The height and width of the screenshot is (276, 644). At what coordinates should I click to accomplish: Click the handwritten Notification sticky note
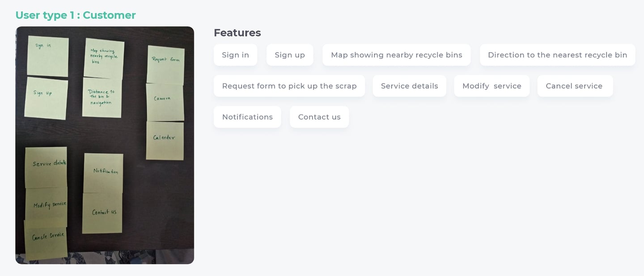[x=103, y=173]
